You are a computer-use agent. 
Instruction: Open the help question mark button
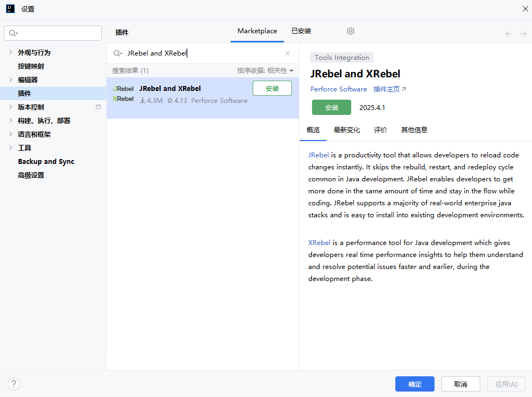coord(14,384)
